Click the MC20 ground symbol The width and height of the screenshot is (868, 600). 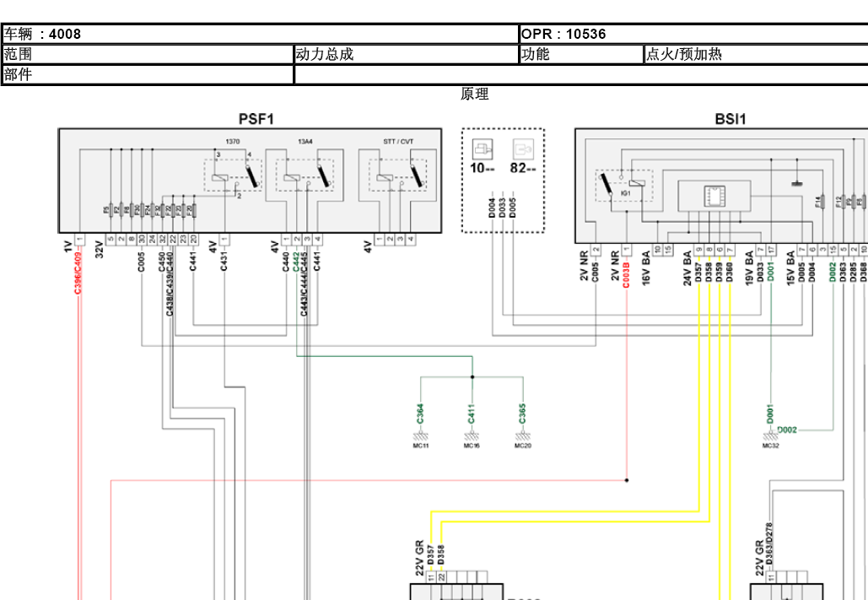point(523,438)
